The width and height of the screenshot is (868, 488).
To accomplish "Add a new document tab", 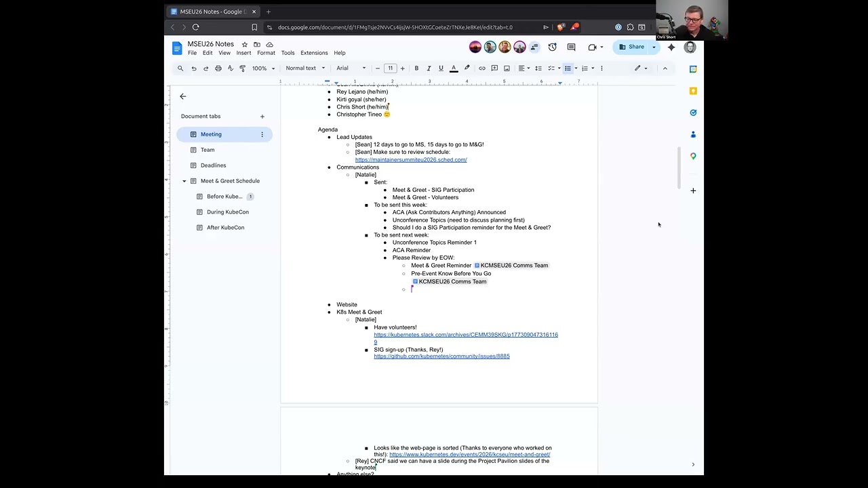I will click(x=262, y=117).
